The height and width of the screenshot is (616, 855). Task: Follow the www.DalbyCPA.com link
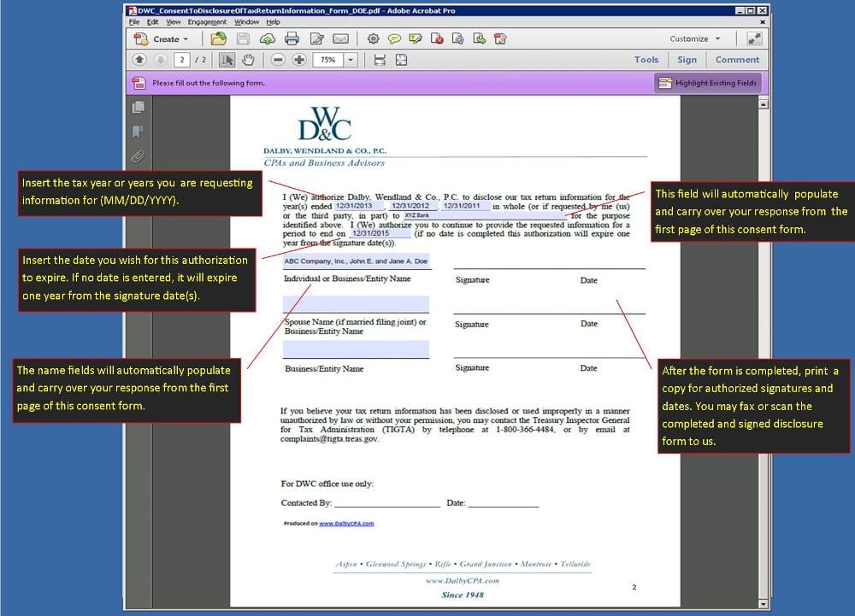[346, 524]
